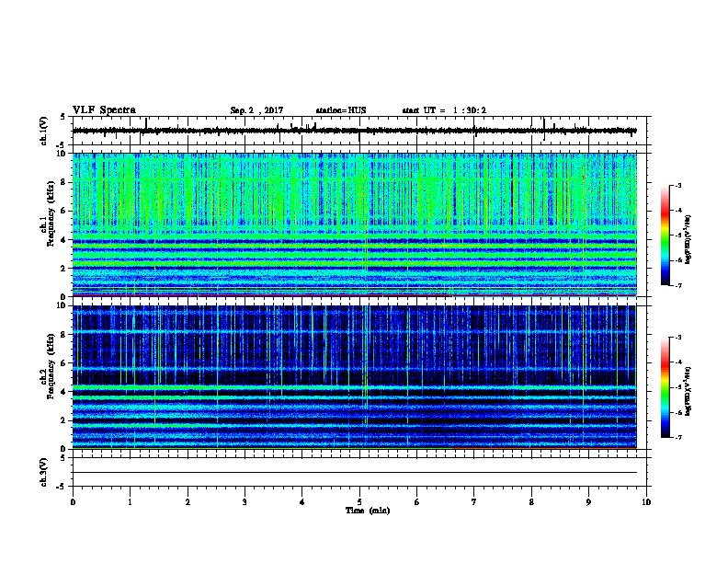Click the flat ch.3(V) trace panel
728x563 pixels.
(x=359, y=472)
